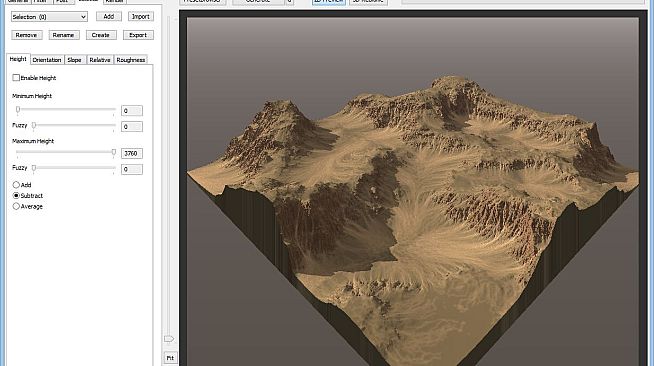Viewport: 654px width, 366px height.
Task: Click the Fuzzy value field under Maximum Height
Action: coord(132,169)
